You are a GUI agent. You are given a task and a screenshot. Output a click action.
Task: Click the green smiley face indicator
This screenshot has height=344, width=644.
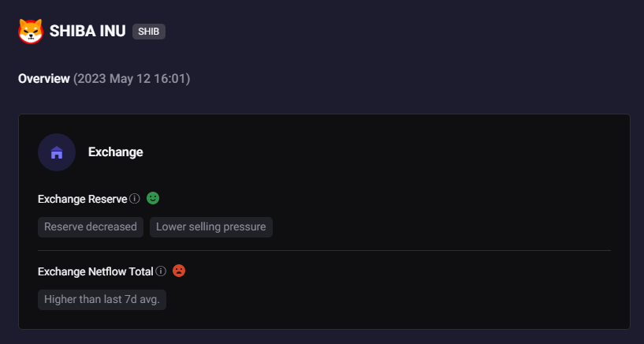point(153,198)
